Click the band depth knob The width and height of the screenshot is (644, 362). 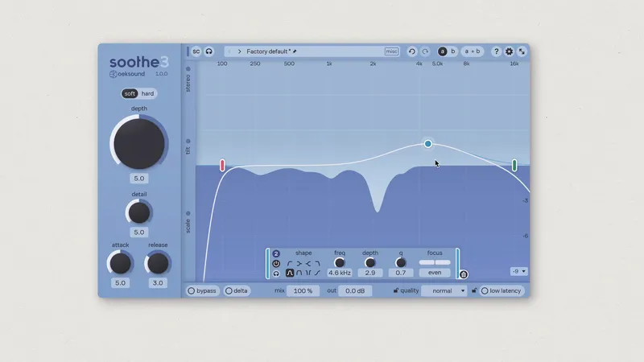click(x=370, y=263)
